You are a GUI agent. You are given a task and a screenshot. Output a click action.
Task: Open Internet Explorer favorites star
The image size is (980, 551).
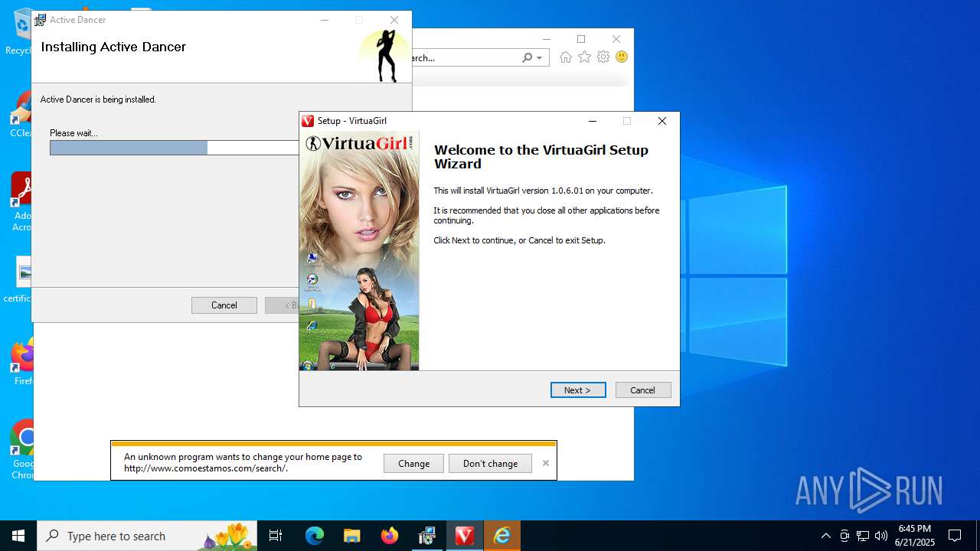[x=585, y=57]
